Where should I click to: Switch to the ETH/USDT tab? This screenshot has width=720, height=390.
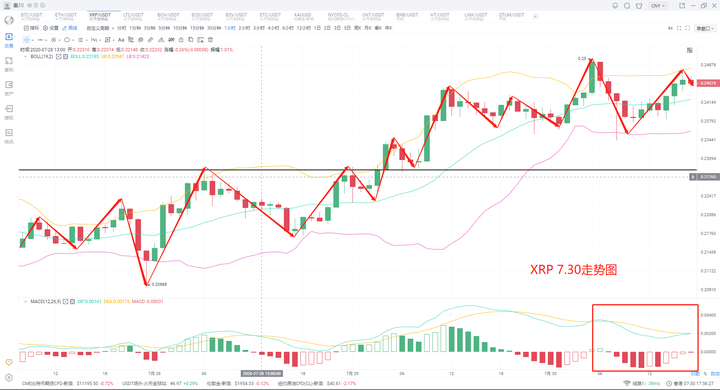pyautogui.click(x=66, y=17)
